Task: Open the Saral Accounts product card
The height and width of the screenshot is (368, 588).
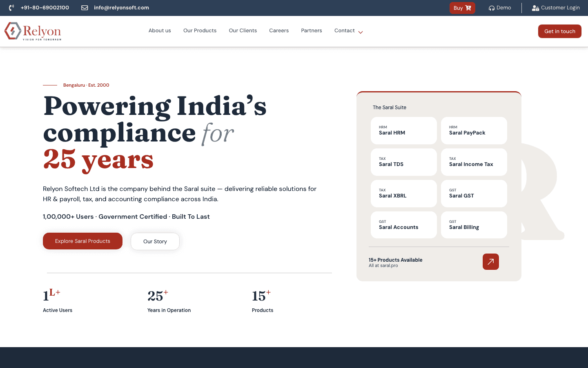Action: click(x=404, y=225)
